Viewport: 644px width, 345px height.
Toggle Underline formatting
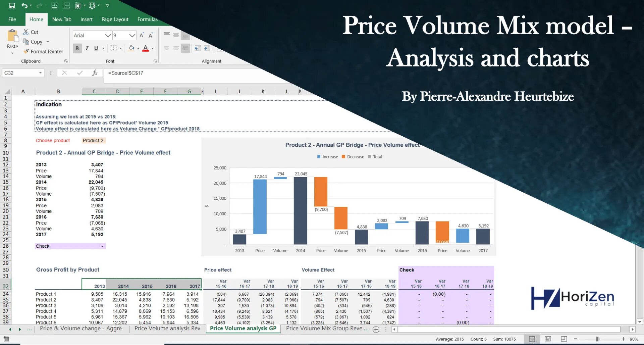96,48
